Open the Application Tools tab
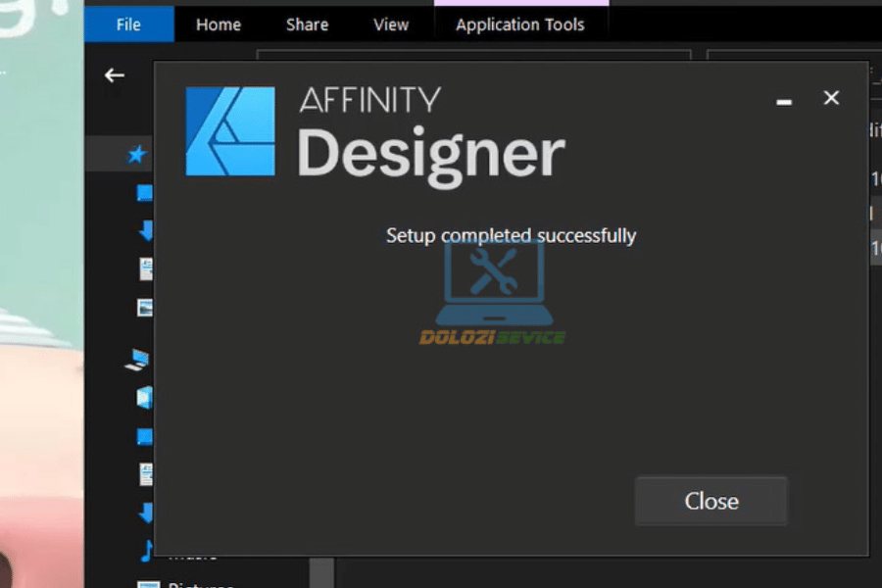The image size is (882, 588). [519, 24]
